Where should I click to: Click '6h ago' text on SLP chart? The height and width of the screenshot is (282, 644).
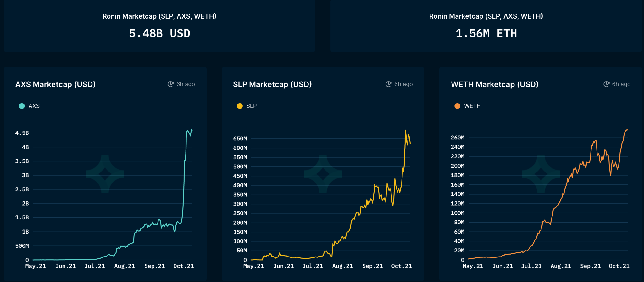[403, 84]
